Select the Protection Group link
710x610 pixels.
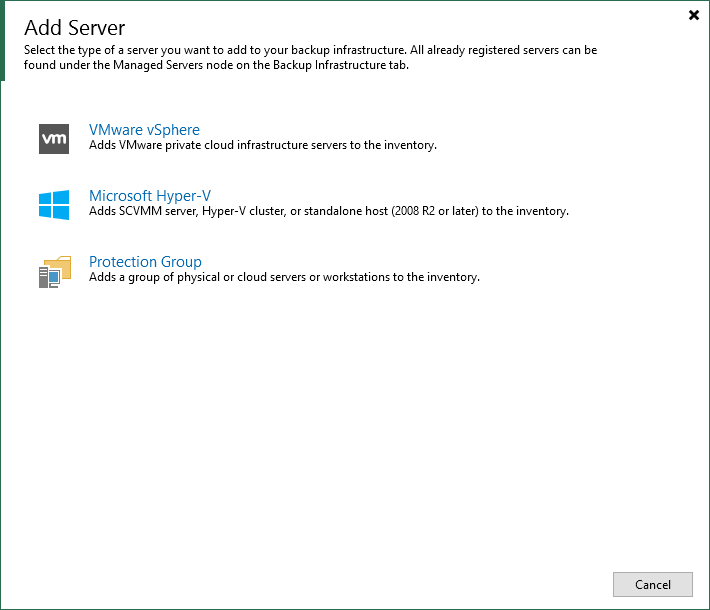pyautogui.click(x=145, y=262)
